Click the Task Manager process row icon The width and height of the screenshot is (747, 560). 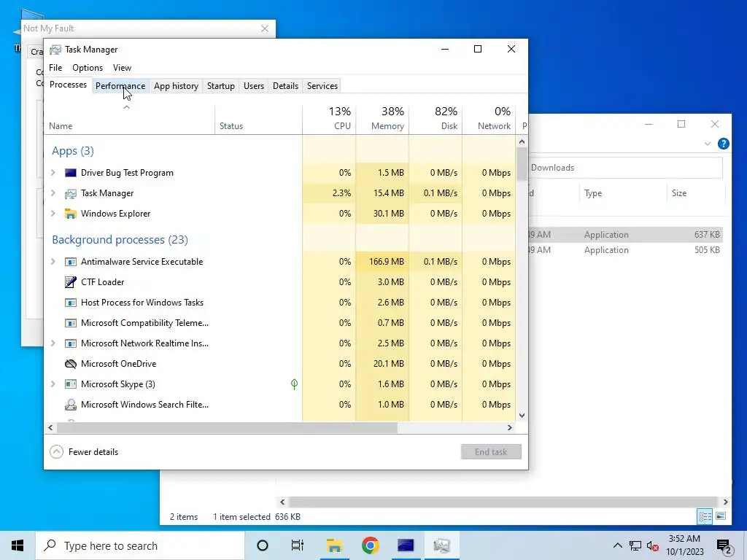point(71,193)
